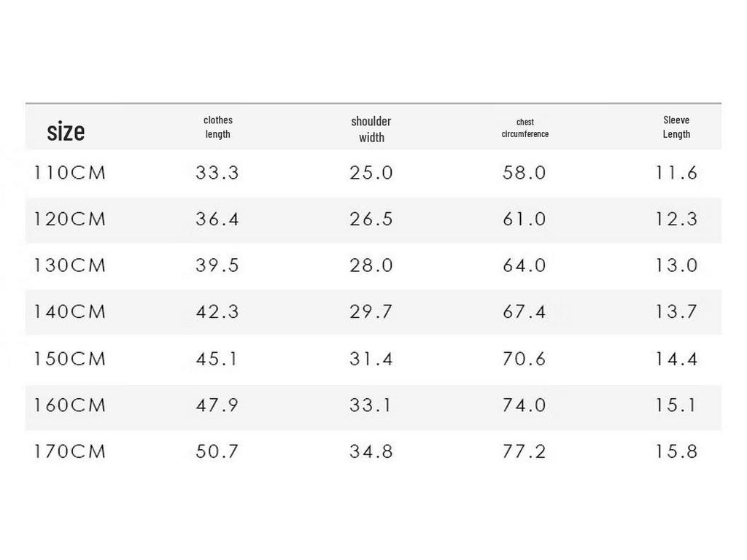This screenshot has width=747, height=560.
Task: Click chest circumference value 77.2
Action: [x=524, y=451]
